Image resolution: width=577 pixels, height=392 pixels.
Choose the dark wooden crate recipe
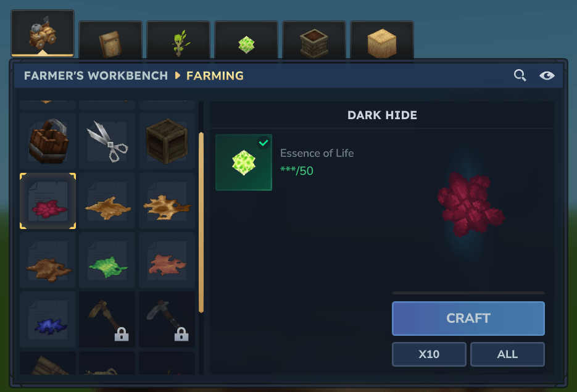click(x=167, y=141)
